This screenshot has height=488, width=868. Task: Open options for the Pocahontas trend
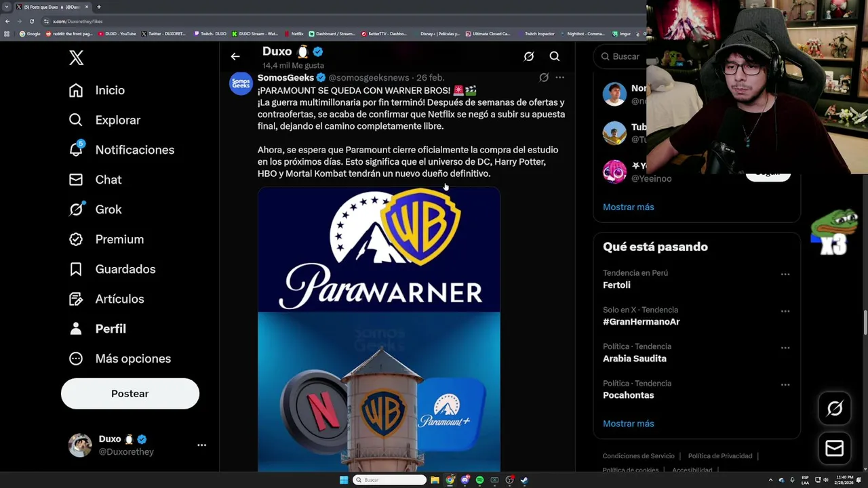(785, 384)
